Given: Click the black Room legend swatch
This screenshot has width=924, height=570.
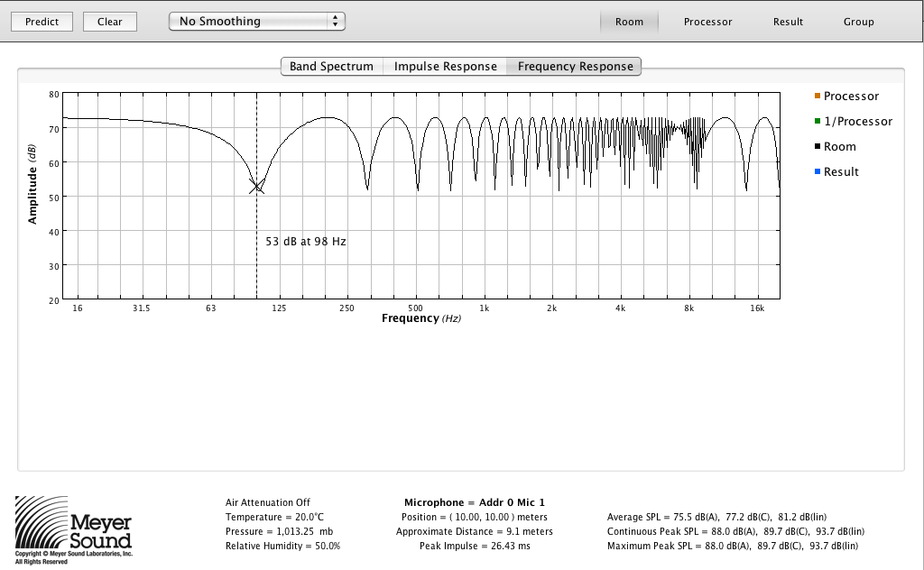Looking at the screenshot, I should point(818,147).
